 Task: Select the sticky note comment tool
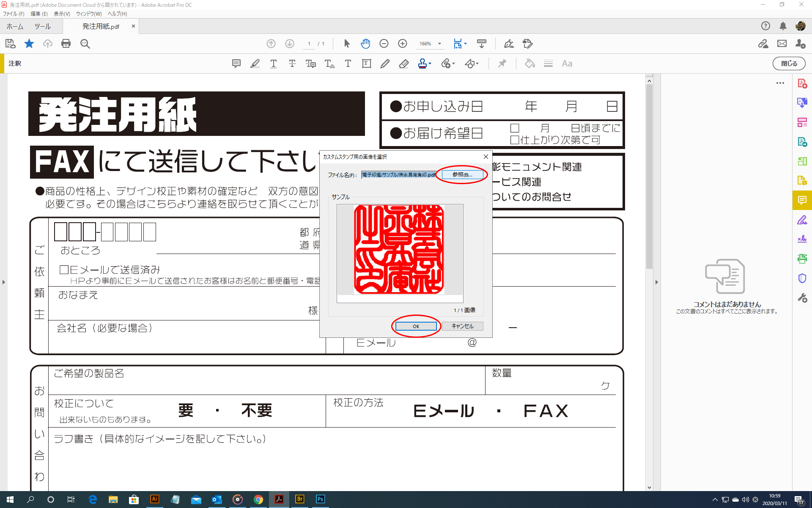236,63
